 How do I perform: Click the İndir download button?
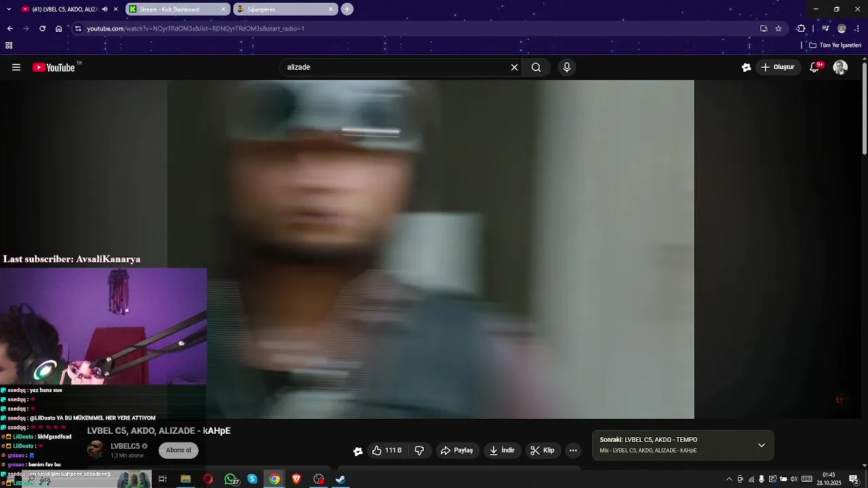tap(502, 450)
